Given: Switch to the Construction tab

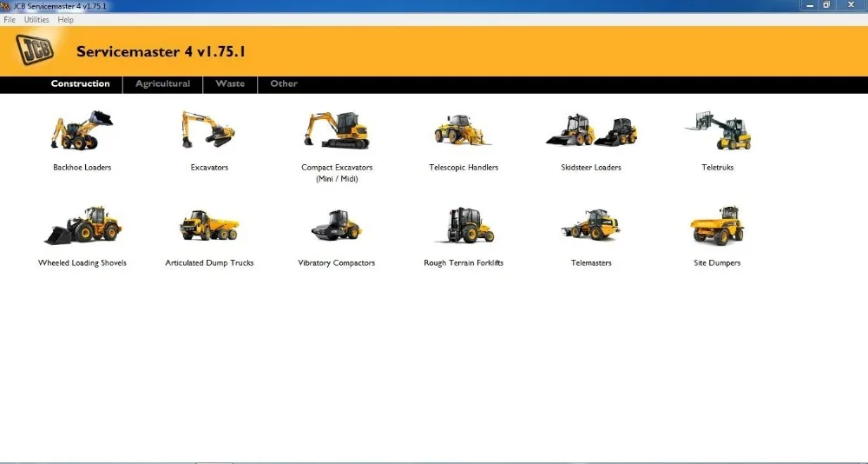Looking at the screenshot, I should pyautogui.click(x=80, y=83).
